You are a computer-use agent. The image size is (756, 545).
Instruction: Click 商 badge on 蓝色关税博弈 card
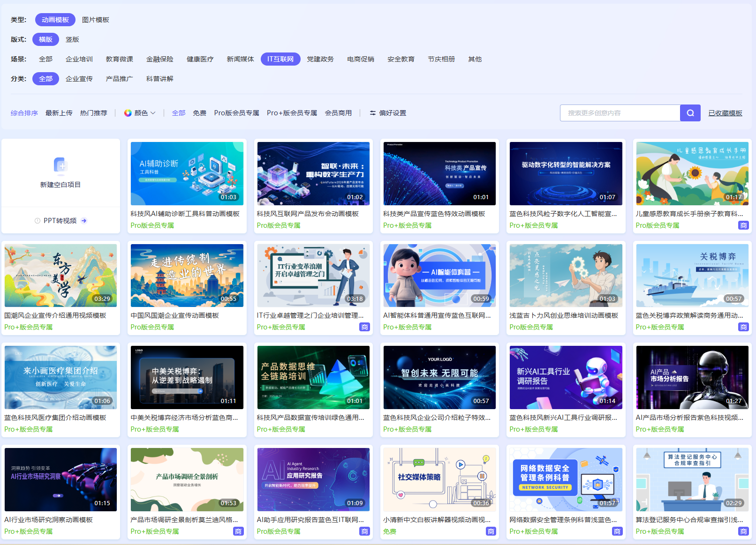(x=743, y=327)
